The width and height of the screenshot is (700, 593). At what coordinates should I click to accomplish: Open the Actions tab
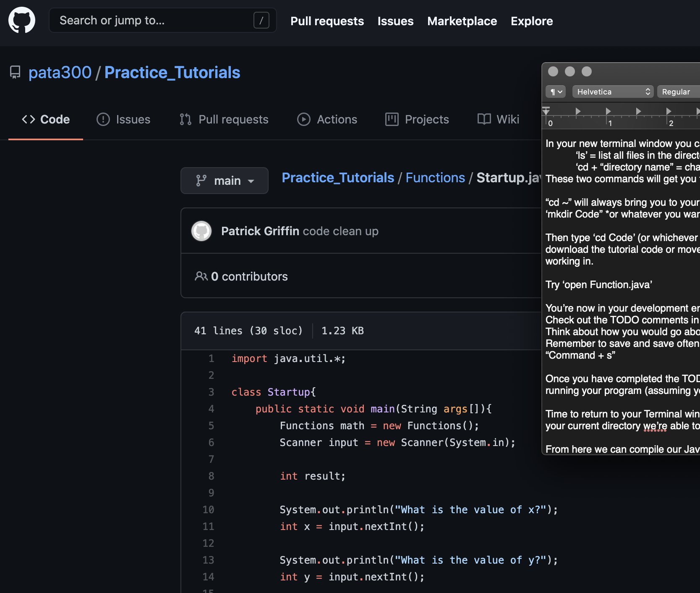pos(327,119)
